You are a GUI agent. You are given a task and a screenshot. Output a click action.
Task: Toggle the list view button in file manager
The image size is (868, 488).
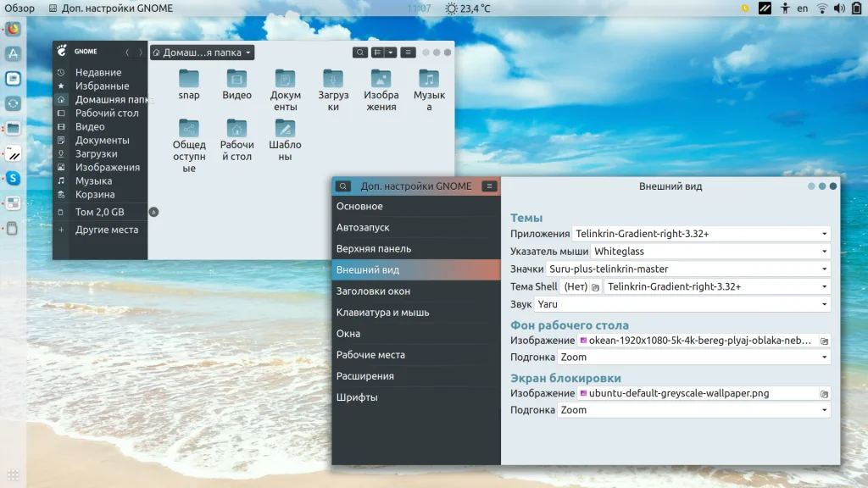tap(378, 53)
